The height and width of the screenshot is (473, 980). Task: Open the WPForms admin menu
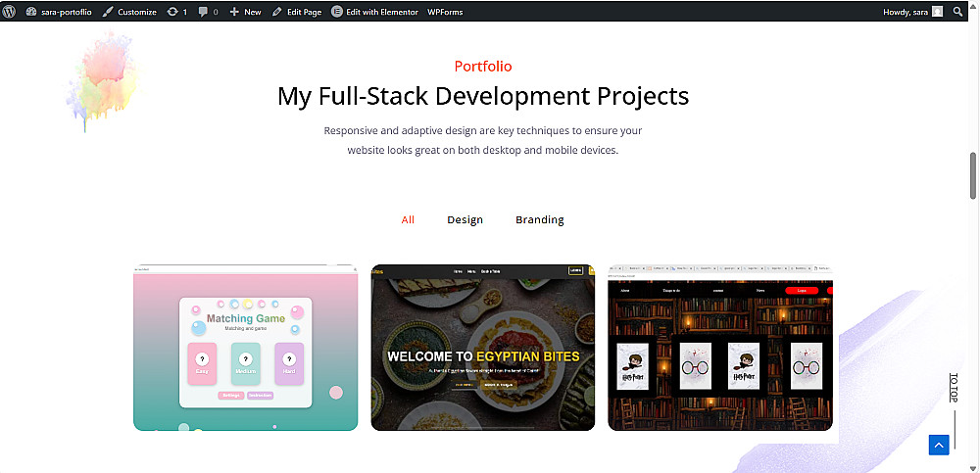click(445, 12)
